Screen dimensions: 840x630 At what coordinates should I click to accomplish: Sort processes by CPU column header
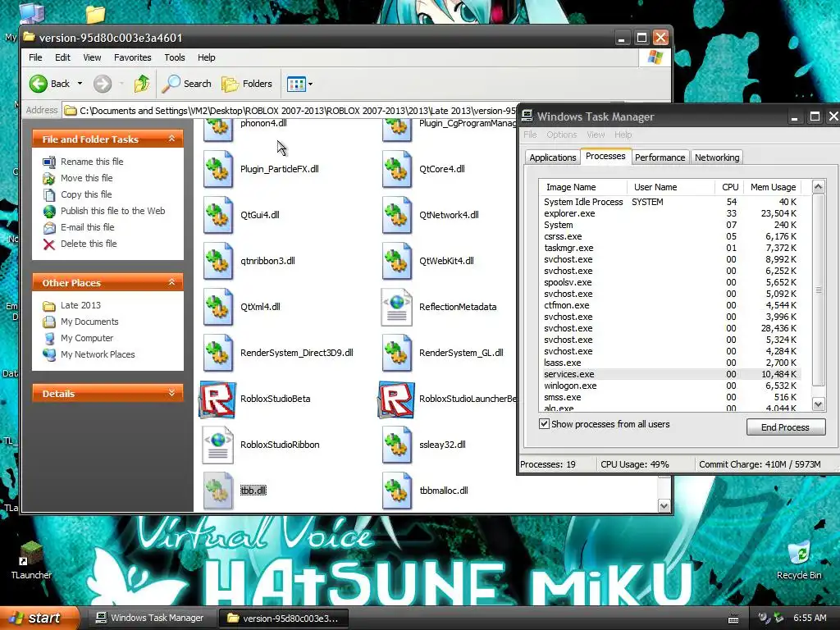729,187
